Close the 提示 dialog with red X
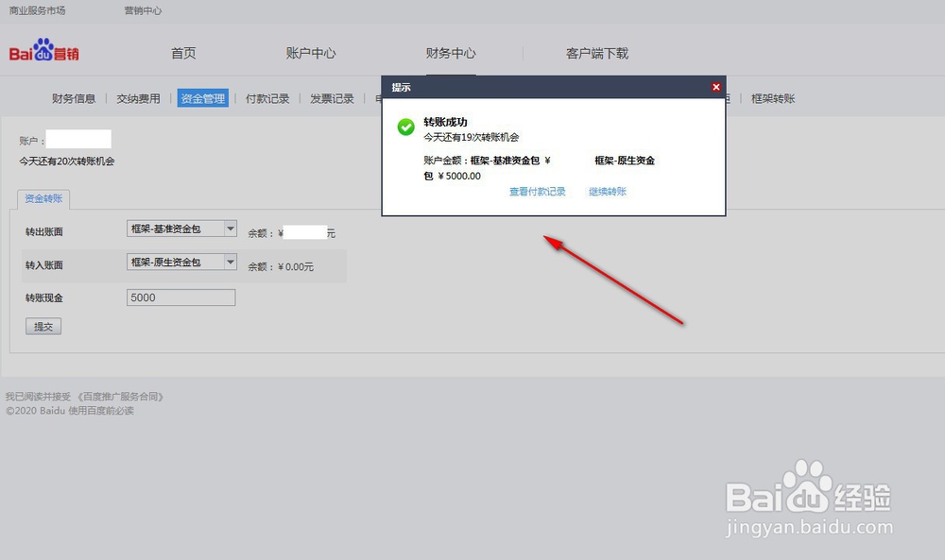This screenshot has width=945, height=560. click(716, 87)
